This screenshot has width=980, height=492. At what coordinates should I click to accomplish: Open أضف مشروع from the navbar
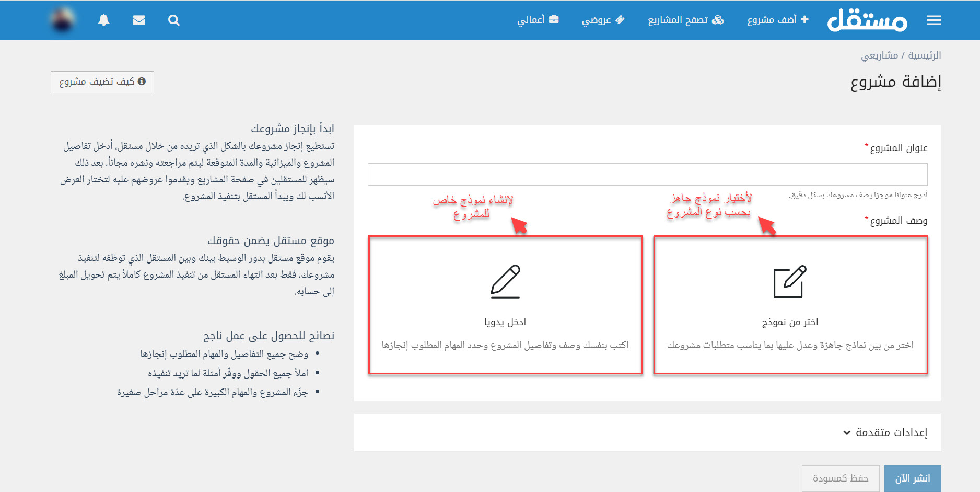pos(778,20)
